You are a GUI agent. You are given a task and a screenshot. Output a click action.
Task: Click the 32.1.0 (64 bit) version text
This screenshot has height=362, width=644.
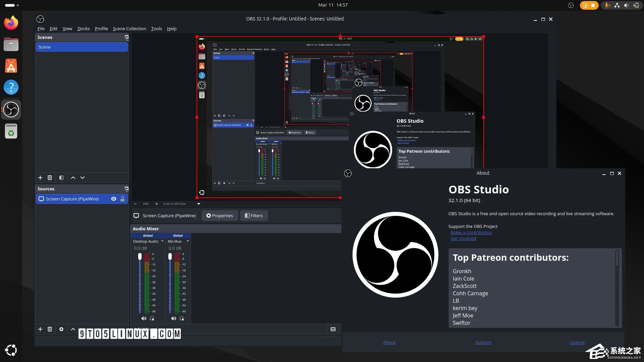[464, 200]
